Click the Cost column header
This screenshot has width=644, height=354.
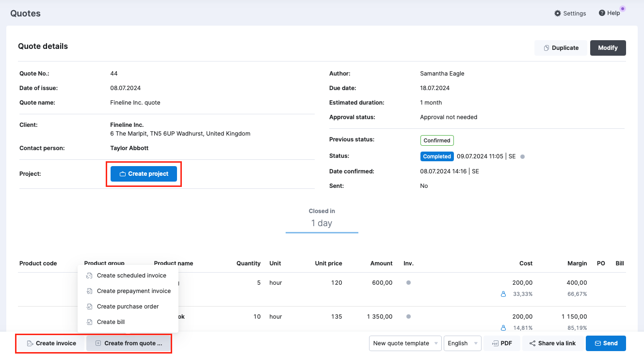tap(526, 263)
